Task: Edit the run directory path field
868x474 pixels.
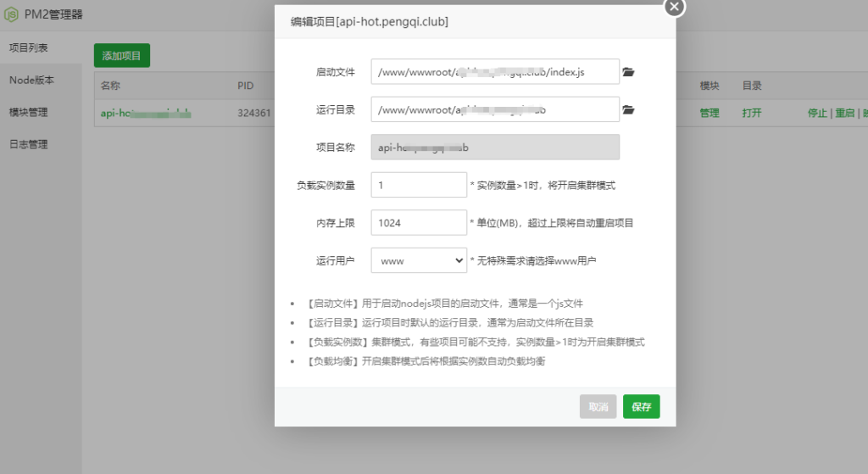Action: tap(495, 109)
